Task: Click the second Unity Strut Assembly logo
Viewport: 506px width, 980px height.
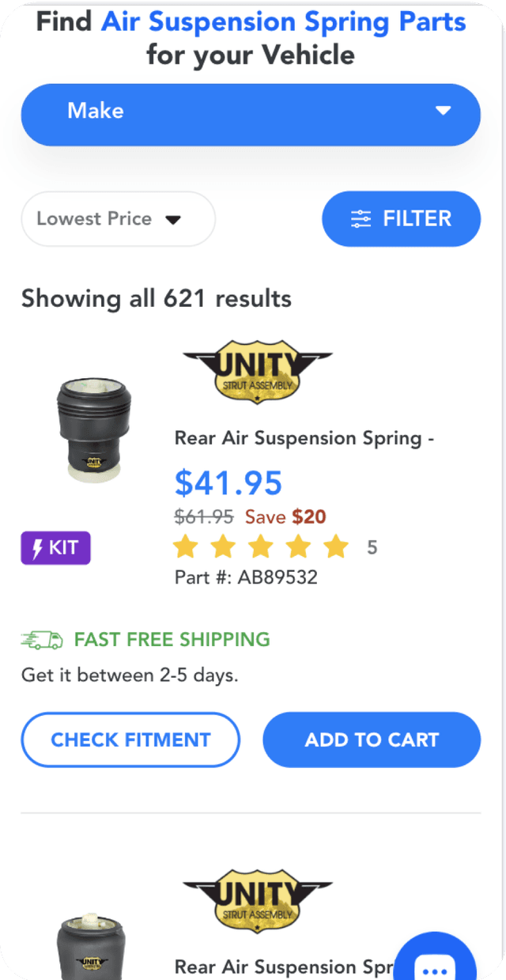Action: [x=258, y=902]
